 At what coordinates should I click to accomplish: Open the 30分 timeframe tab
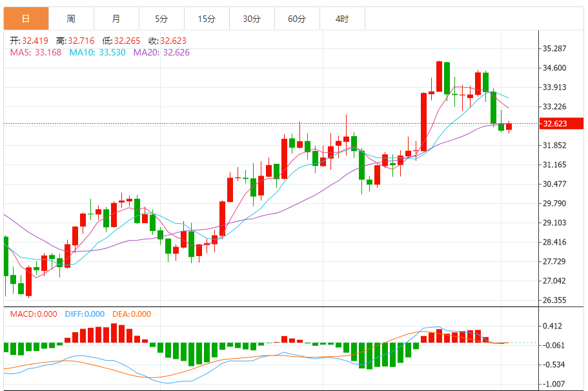coord(252,18)
